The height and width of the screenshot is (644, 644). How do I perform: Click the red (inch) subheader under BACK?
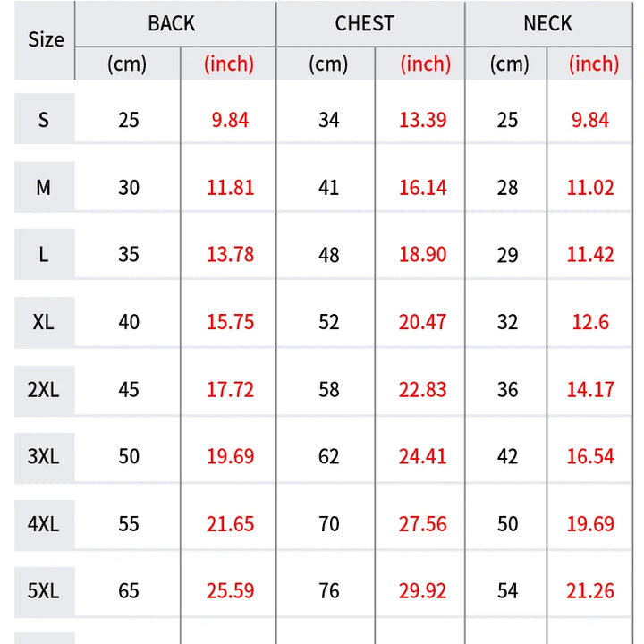point(229,64)
